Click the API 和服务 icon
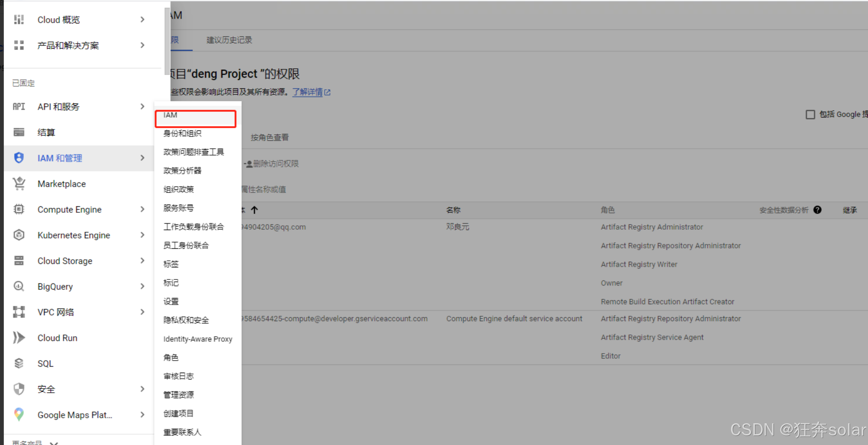The height and width of the screenshot is (445, 868). point(19,107)
